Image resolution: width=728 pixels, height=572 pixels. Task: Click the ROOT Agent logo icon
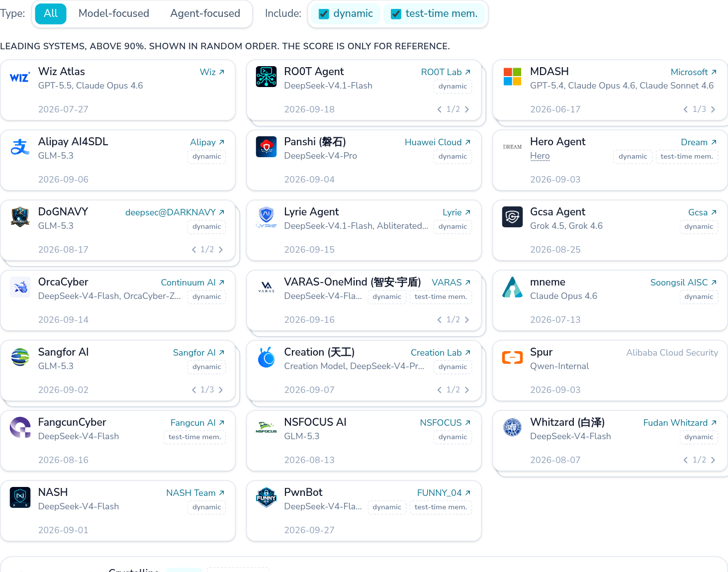coord(266,77)
